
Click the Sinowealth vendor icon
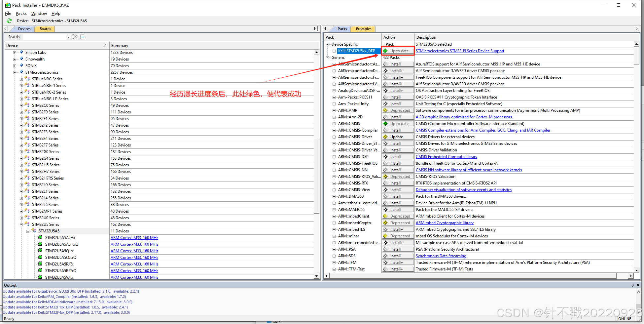pos(22,59)
